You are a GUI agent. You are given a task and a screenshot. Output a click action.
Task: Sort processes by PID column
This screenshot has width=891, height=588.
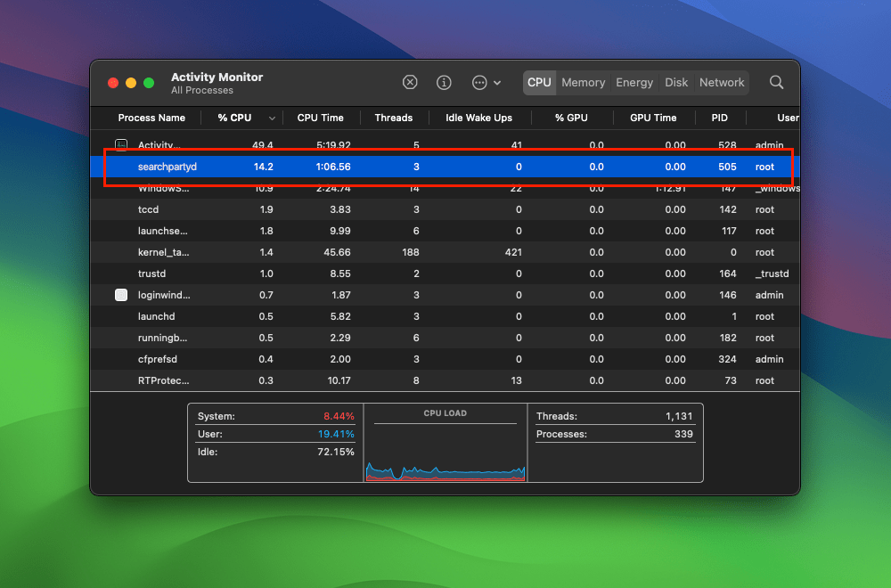point(719,118)
